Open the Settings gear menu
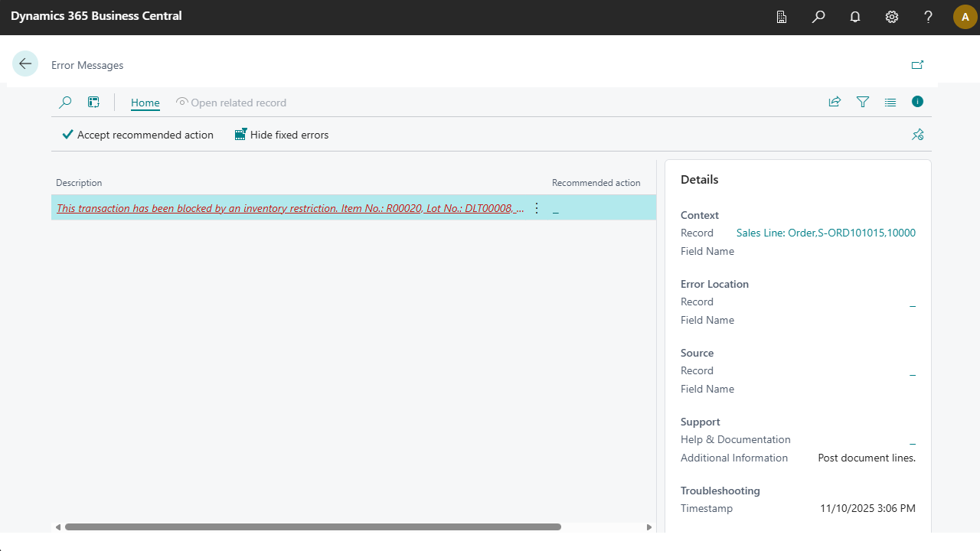Image resolution: width=980 pixels, height=551 pixels. tap(892, 17)
